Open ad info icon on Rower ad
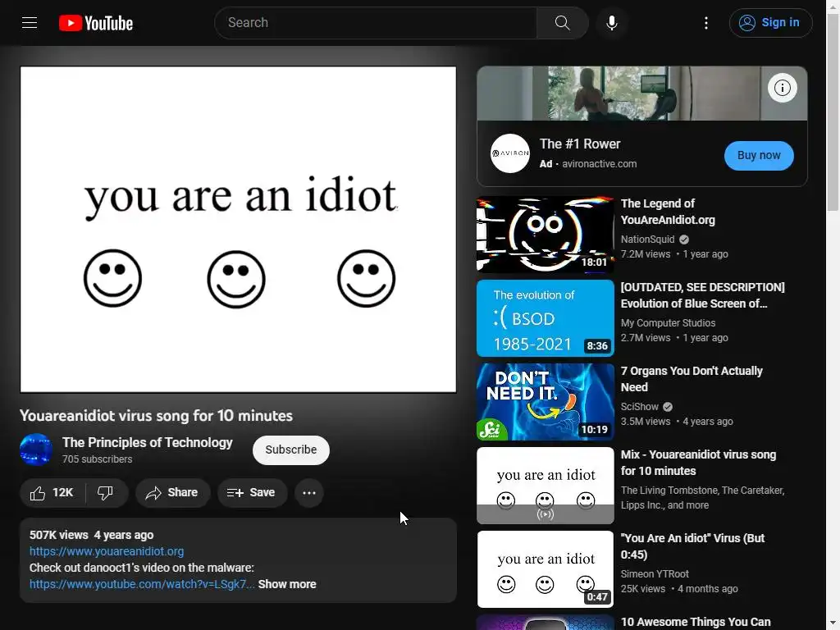 point(782,88)
